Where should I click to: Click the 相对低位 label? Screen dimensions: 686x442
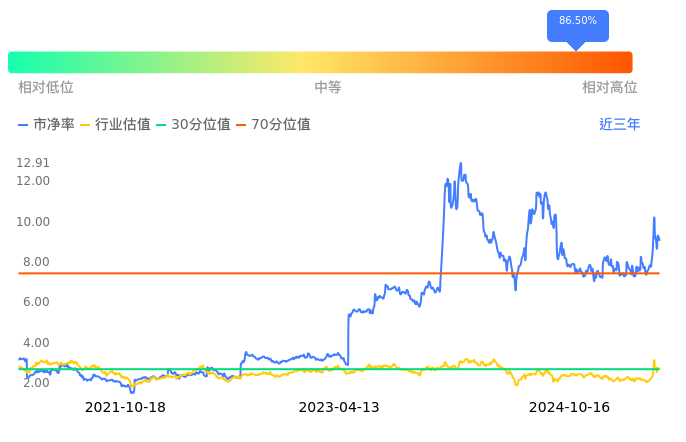coord(46,88)
